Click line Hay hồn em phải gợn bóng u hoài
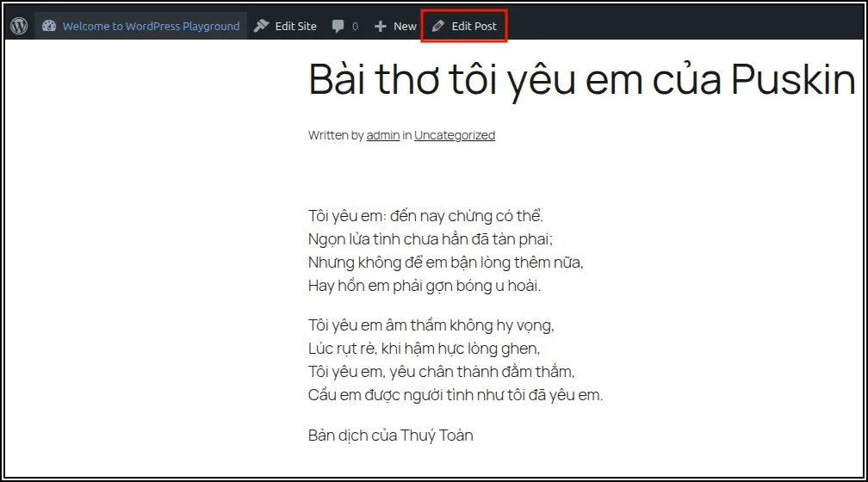 (x=425, y=286)
